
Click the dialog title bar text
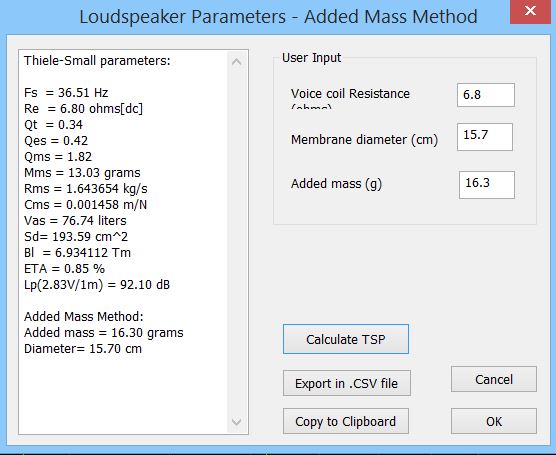click(278, 17)
